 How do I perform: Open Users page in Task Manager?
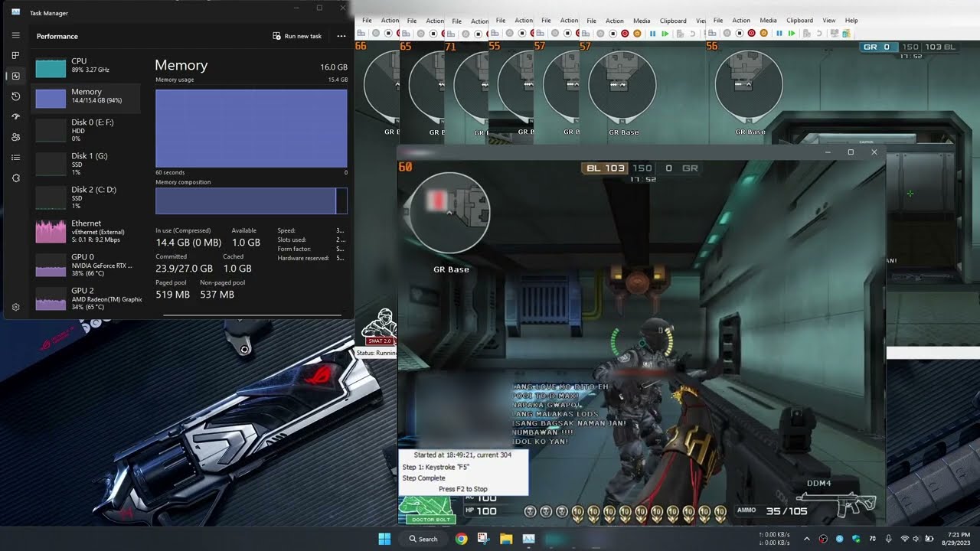[x=16, y=137]
